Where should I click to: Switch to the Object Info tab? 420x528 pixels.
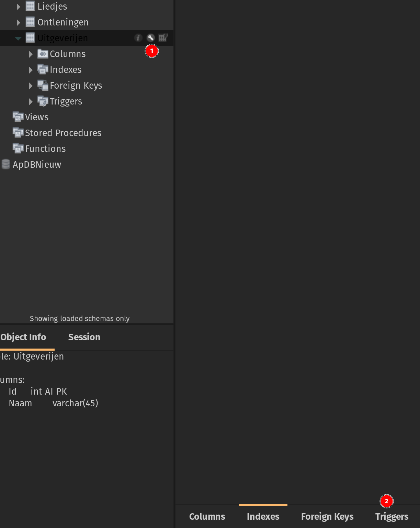(x=23, y=337)
